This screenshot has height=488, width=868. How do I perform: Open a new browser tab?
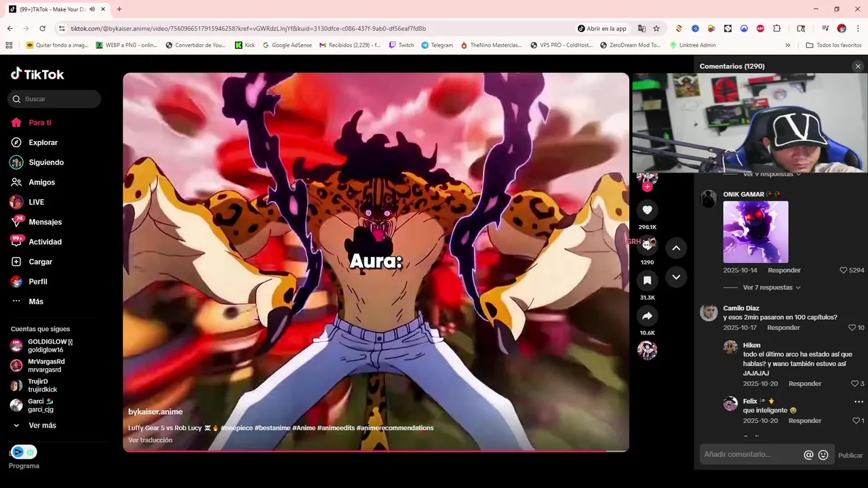(x=119, y=9)
